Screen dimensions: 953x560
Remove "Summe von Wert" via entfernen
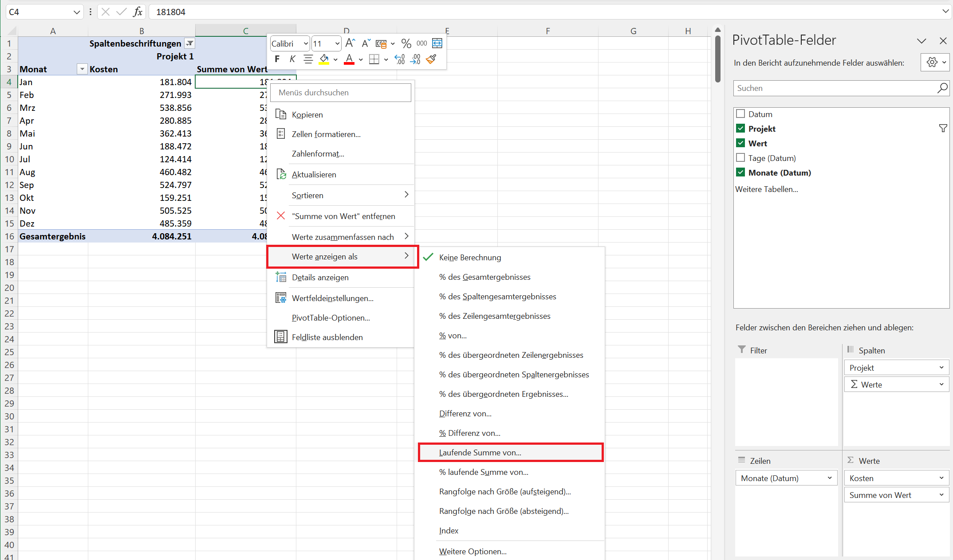[x=341, y=216]
